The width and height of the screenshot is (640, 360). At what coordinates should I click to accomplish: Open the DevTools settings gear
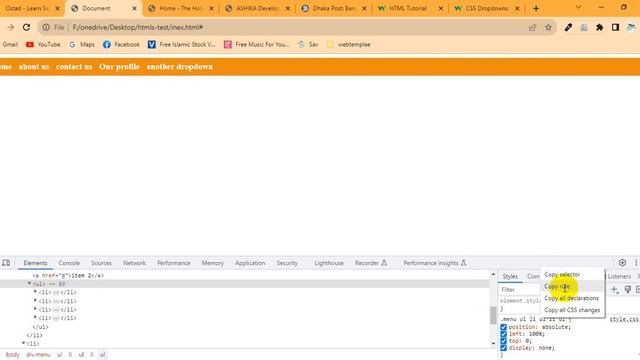tap(622, 263)
